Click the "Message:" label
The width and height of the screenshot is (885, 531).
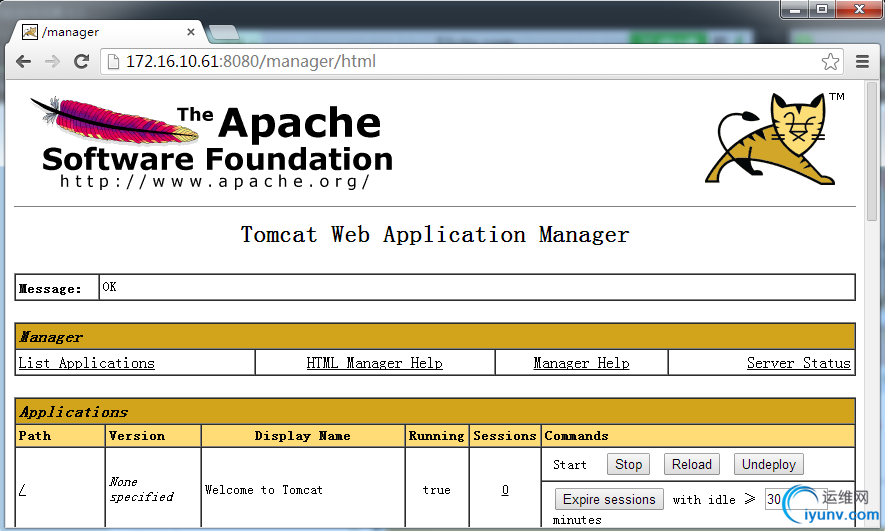(50, 289)
